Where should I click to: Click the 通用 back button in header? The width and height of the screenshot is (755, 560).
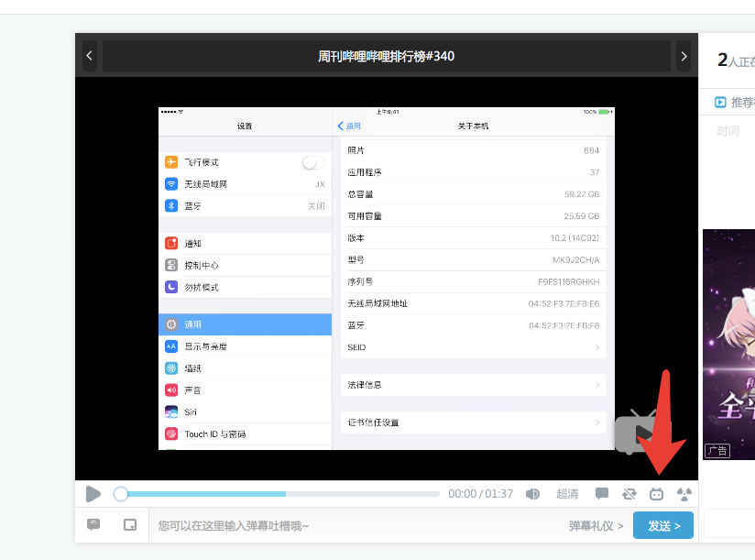click(349, 126)
